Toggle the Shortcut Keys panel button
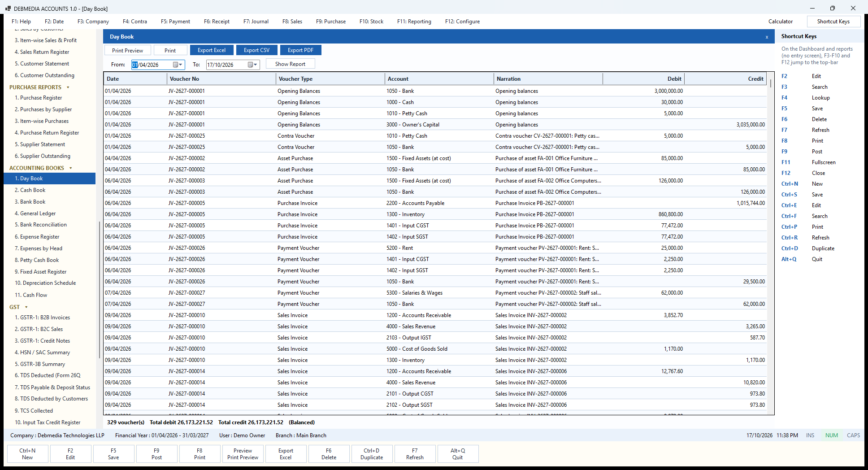The width and height of the screenshot is (868, 470). pyautogui.click(x=833, y=22)
